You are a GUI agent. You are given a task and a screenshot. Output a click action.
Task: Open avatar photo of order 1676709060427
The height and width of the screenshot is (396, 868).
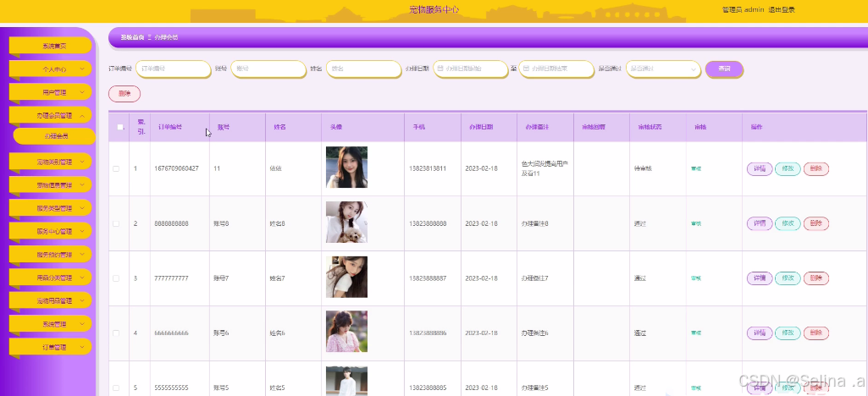pos(346,167)
